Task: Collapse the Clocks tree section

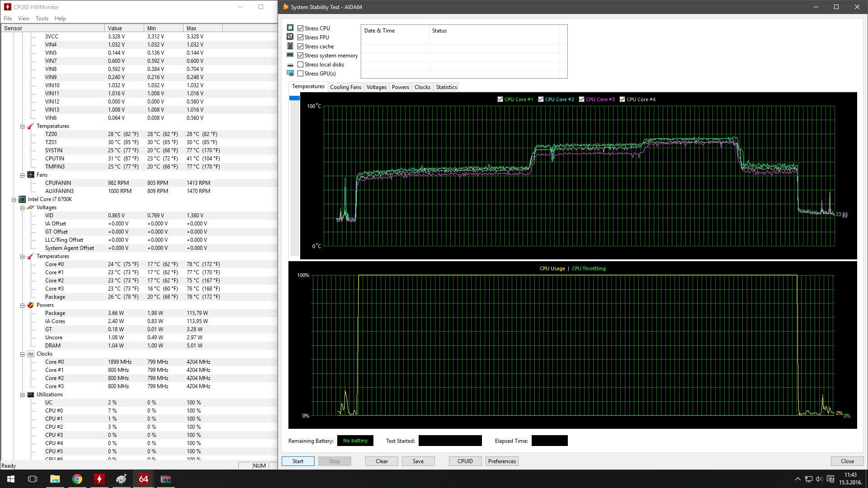Action: (x=22, y=354)
